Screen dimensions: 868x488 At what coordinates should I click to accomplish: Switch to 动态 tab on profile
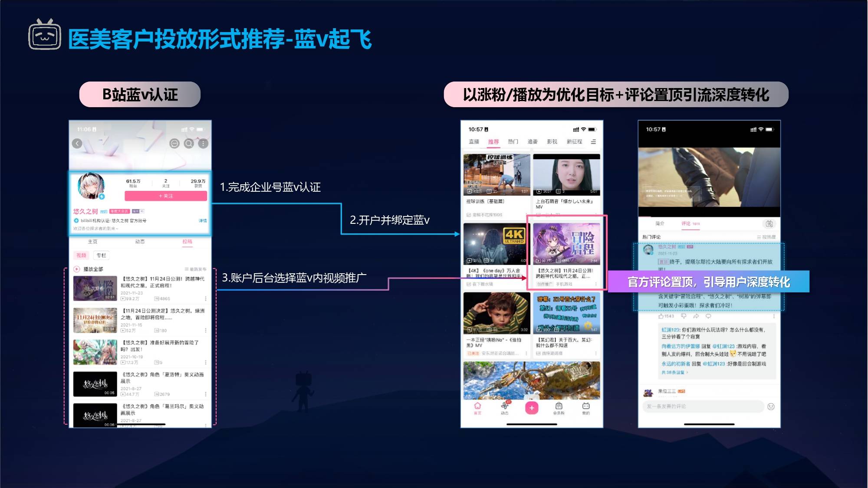tap(140, 242)
